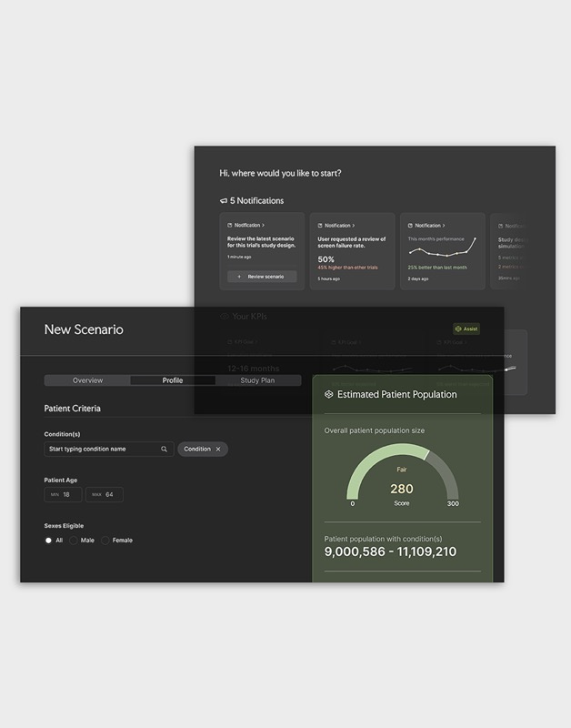Click the megaphone icon beside 5 Notifications
The image size is (571, 728).
(x=224, y=200)
